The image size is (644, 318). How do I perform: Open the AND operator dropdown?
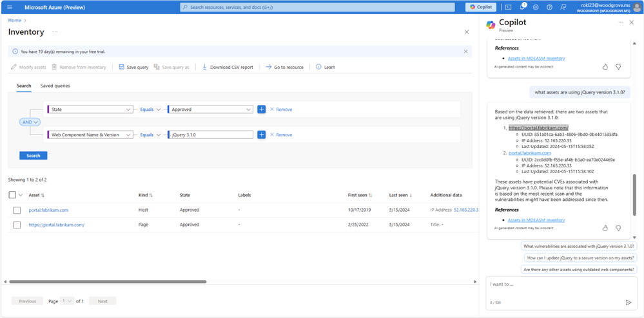coord(30,122)
